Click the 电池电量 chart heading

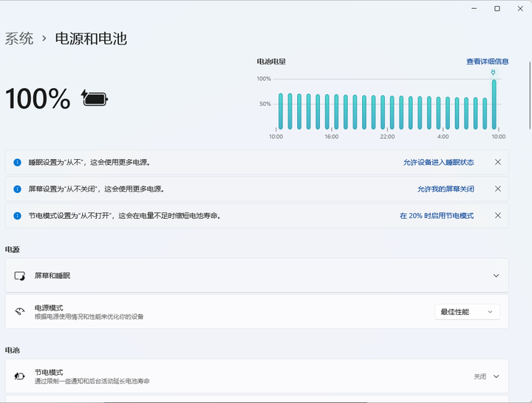271,61
